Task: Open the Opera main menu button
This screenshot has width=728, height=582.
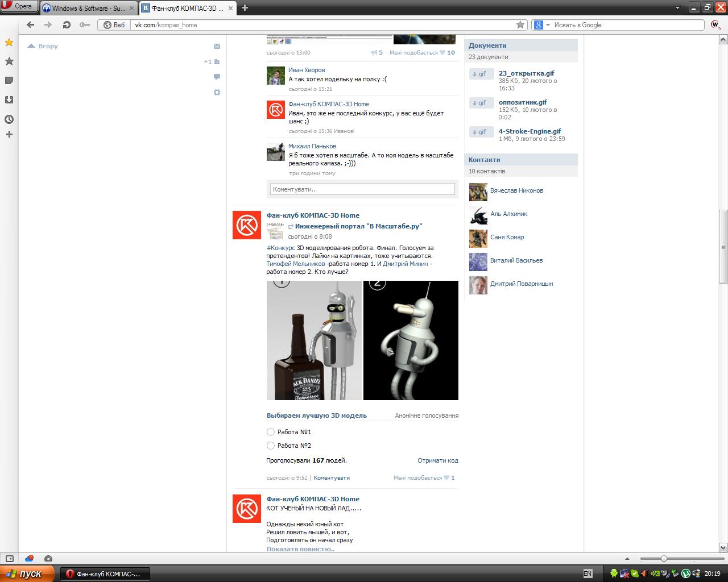Action: [19, 6]
